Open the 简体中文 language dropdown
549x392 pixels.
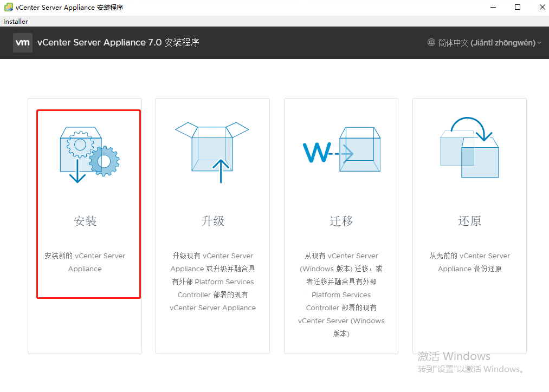point(485,43)
